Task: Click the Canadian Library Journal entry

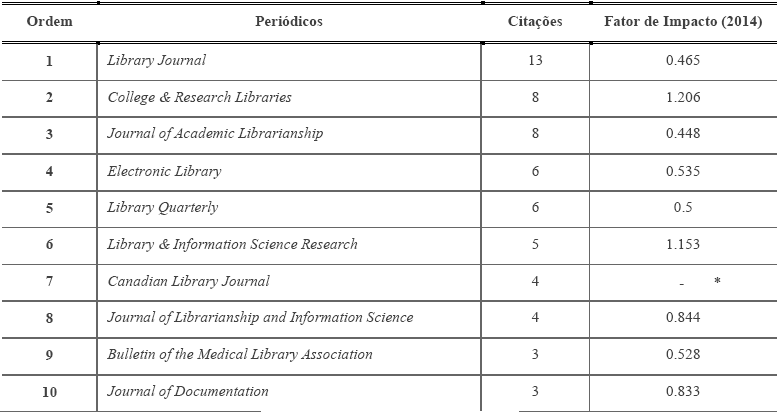Action: (x=188, y=282)
